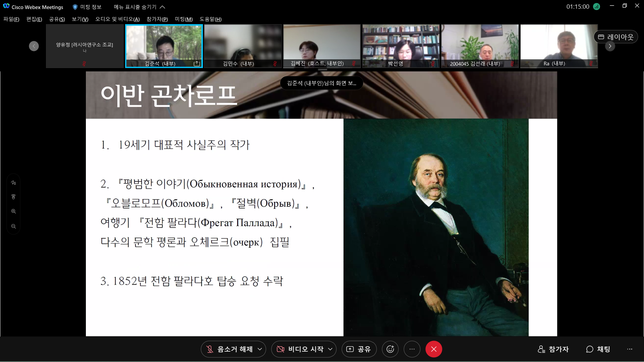Zoom in on shared screen
The image size is (644, 362).
point(13,212)
